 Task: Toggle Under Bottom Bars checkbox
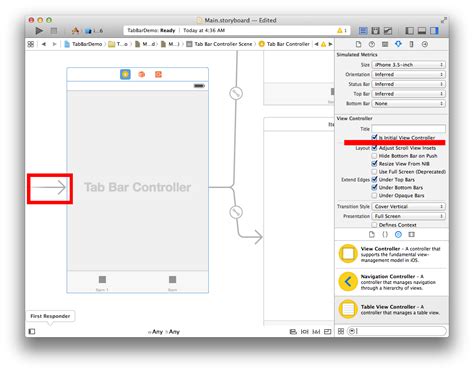tap(374, 187)
